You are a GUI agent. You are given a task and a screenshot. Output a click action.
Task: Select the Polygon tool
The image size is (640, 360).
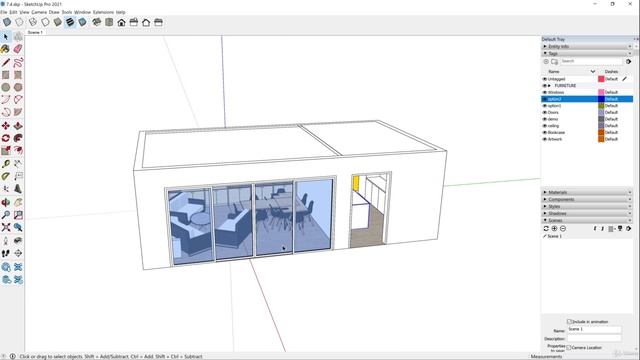tap(18, 87)
